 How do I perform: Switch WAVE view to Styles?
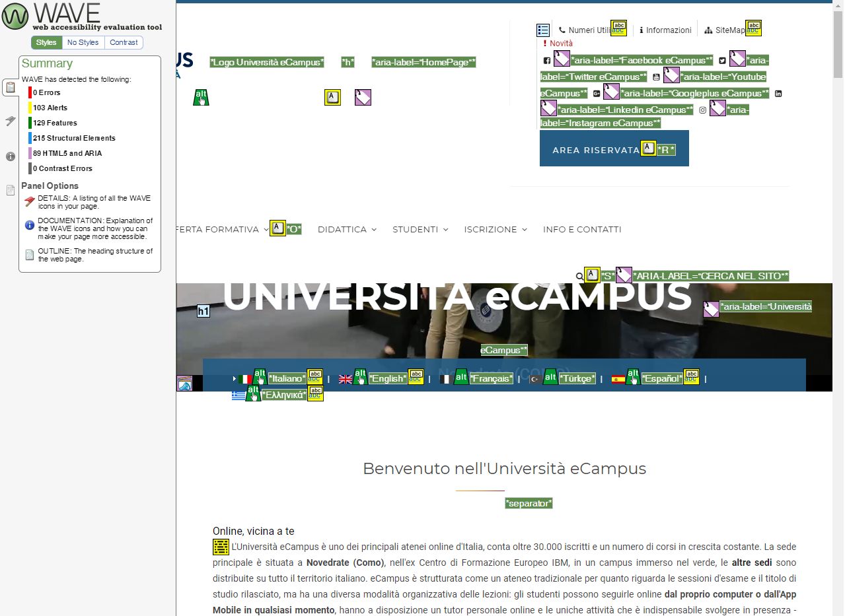pos(46,42)
